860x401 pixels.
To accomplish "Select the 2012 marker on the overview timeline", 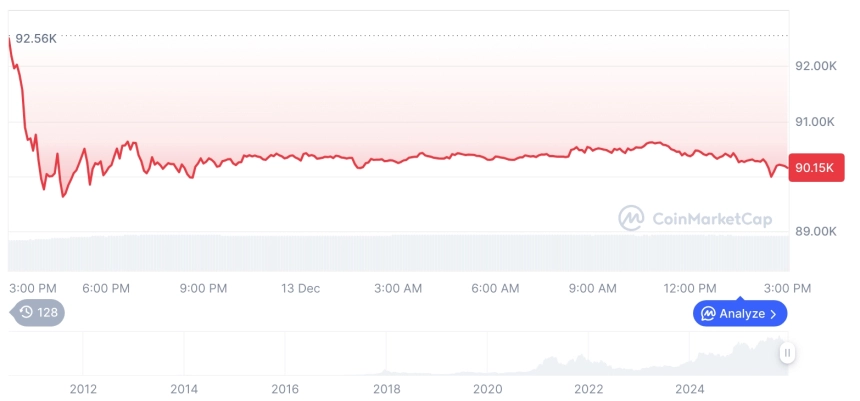I will click(x=83, y=389).
